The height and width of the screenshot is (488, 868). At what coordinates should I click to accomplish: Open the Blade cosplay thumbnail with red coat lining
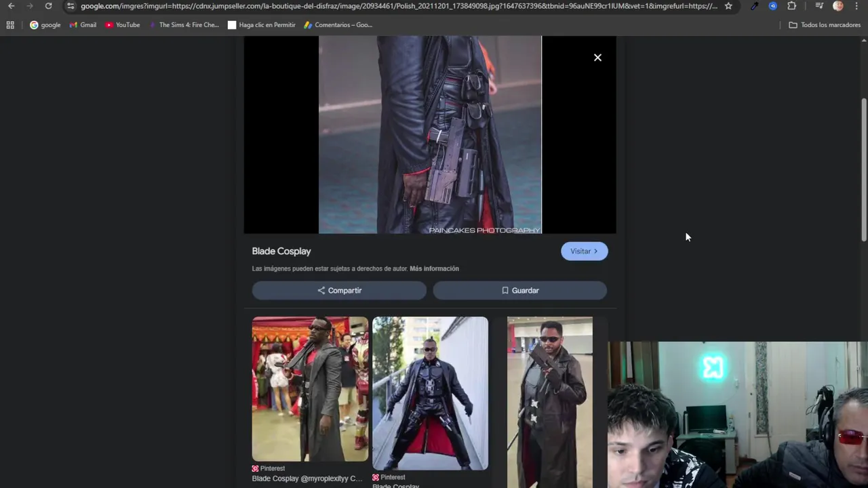[430, 393]
